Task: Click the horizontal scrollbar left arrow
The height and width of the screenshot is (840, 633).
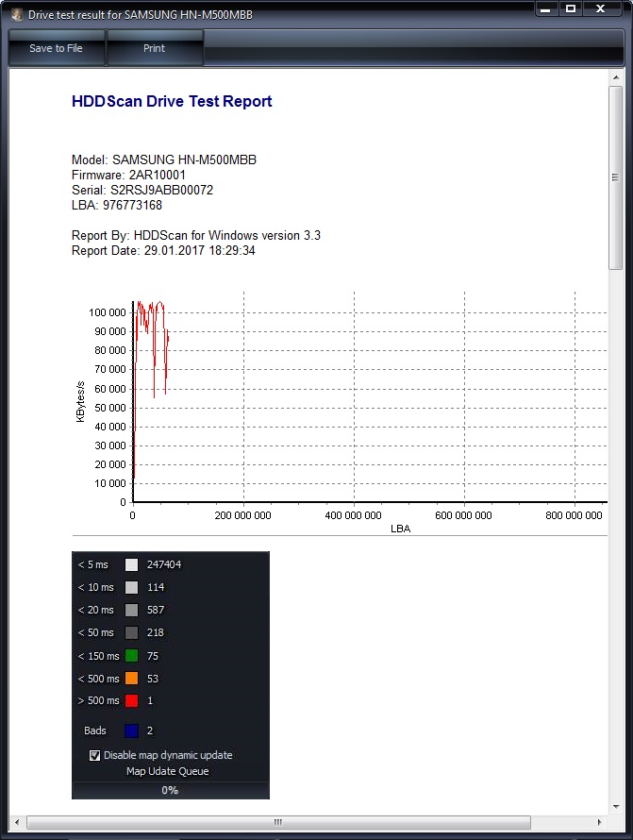Action: [17, 822]
